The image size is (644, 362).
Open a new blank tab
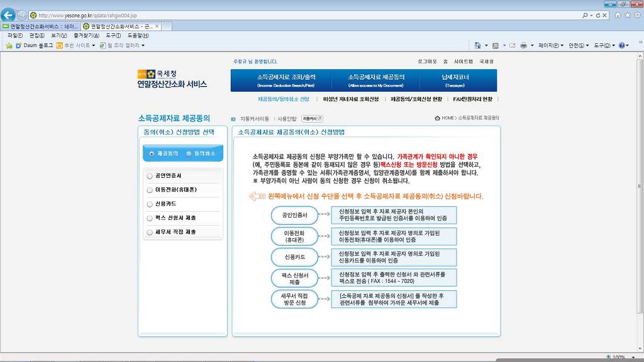coord(166,26)
